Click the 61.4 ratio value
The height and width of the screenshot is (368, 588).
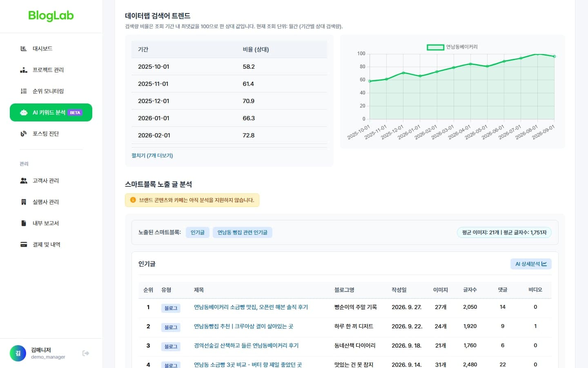point(248,84)
